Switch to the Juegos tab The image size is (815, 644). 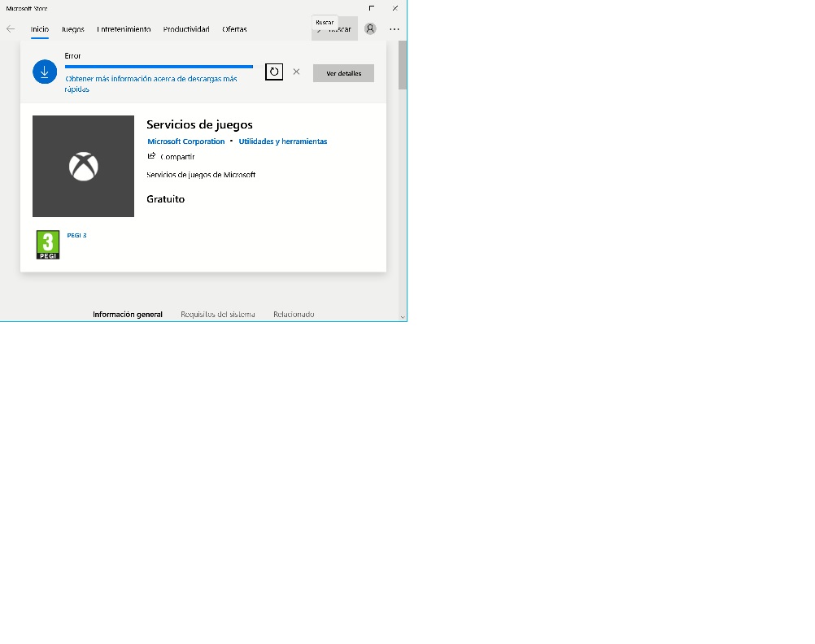[72, 29]
